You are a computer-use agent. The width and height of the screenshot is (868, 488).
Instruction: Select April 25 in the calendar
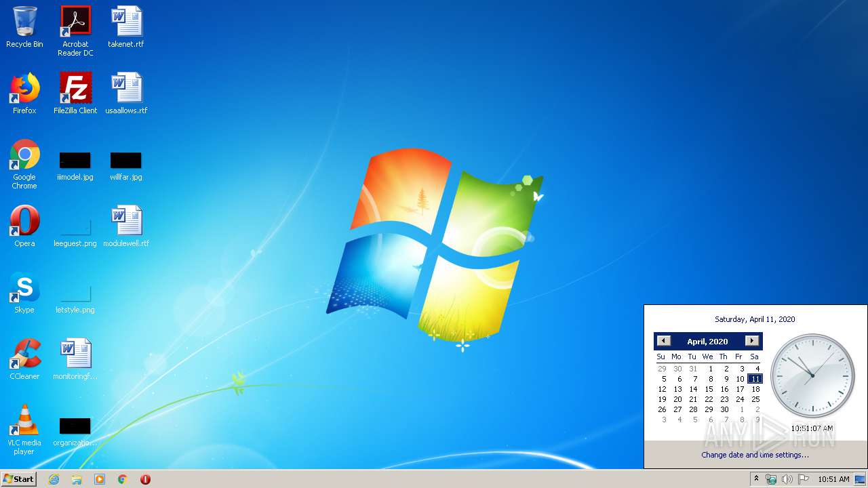pos(755,399)
